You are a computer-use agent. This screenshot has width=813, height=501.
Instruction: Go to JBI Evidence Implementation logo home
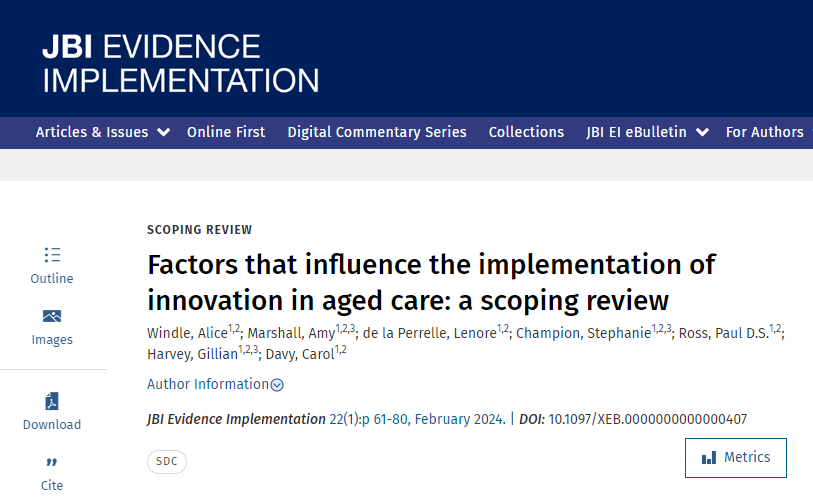pyautogui.click(x=180, y=63)
